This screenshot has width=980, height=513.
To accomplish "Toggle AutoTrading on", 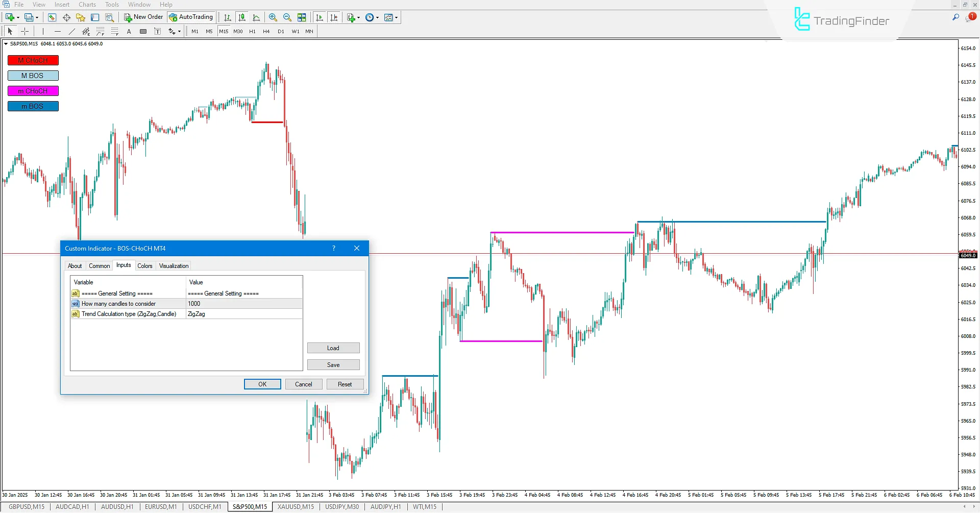I will (191, 17).
